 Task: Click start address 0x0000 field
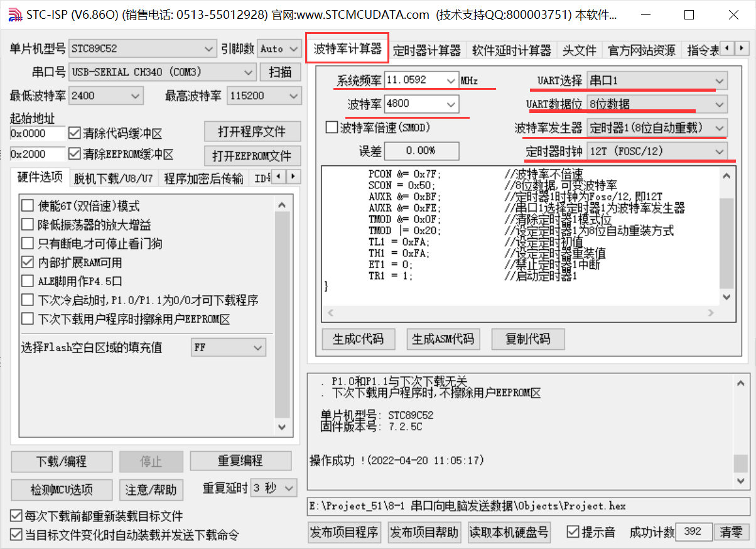coord(38,134)
